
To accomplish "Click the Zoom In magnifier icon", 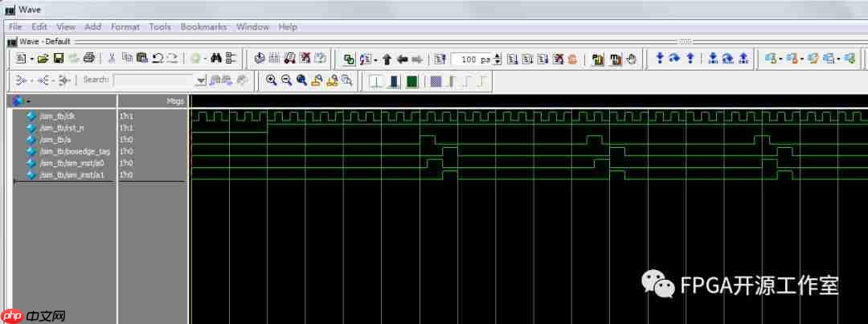I will [272, 80].
